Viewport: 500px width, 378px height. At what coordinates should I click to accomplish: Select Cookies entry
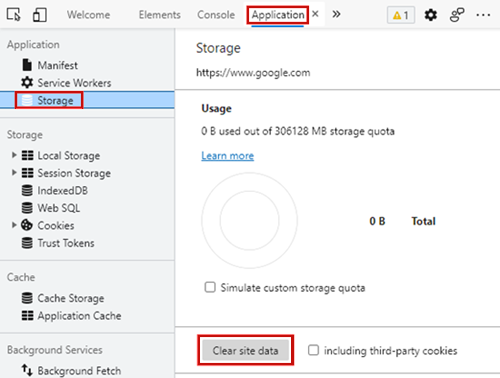[x=56, y=225]
